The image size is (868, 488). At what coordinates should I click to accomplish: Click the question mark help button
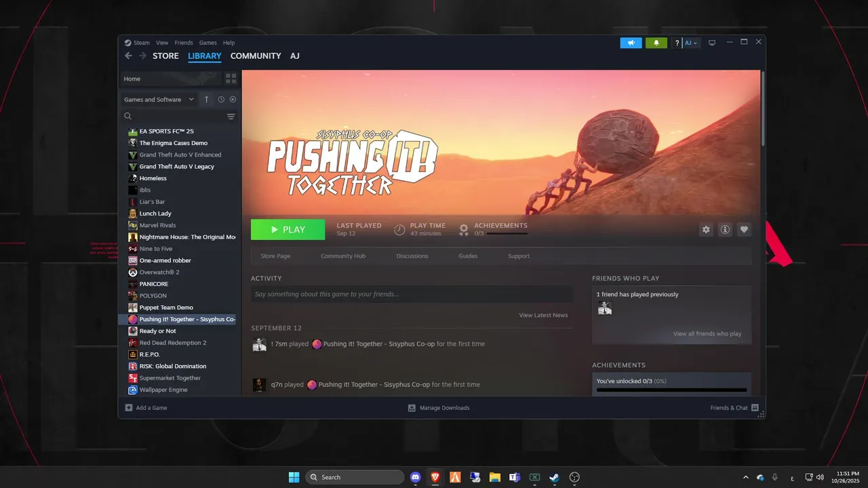(677, 43)
